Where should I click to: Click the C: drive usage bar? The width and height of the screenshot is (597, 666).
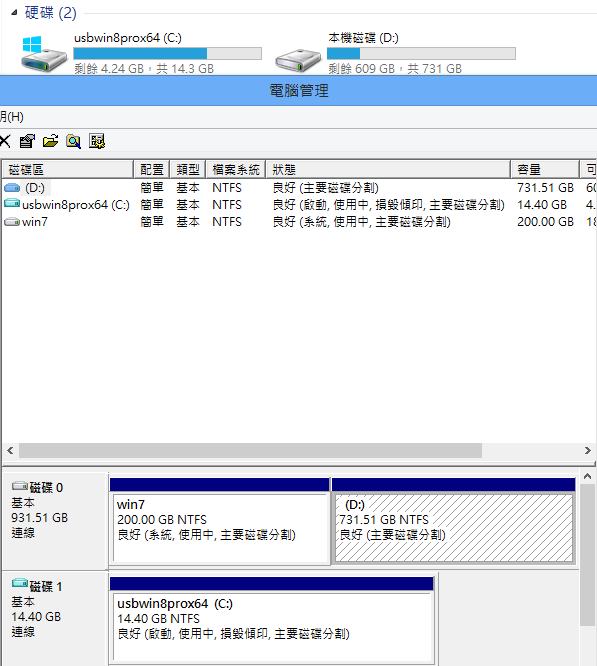pos(167,54)
